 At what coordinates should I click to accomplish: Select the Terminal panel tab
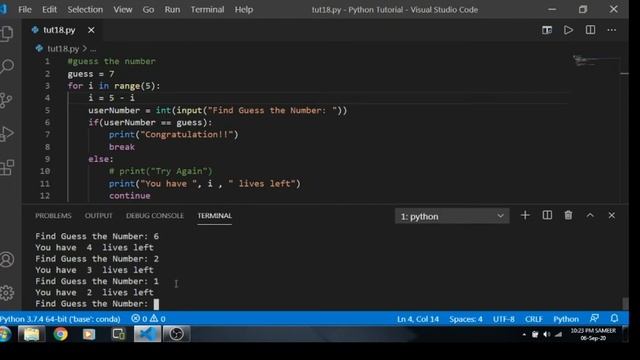215,216
